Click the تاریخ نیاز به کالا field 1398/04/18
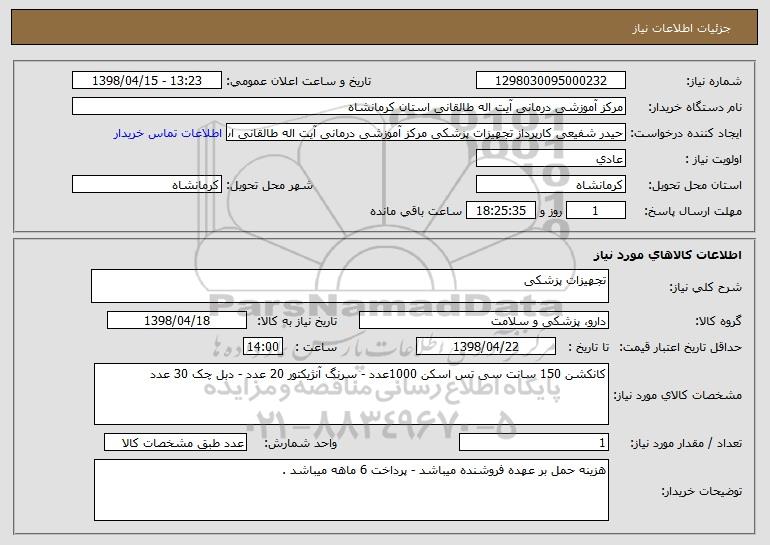Image resolution: width=770 pixels, height=545 pixels. tap(177, 320)
